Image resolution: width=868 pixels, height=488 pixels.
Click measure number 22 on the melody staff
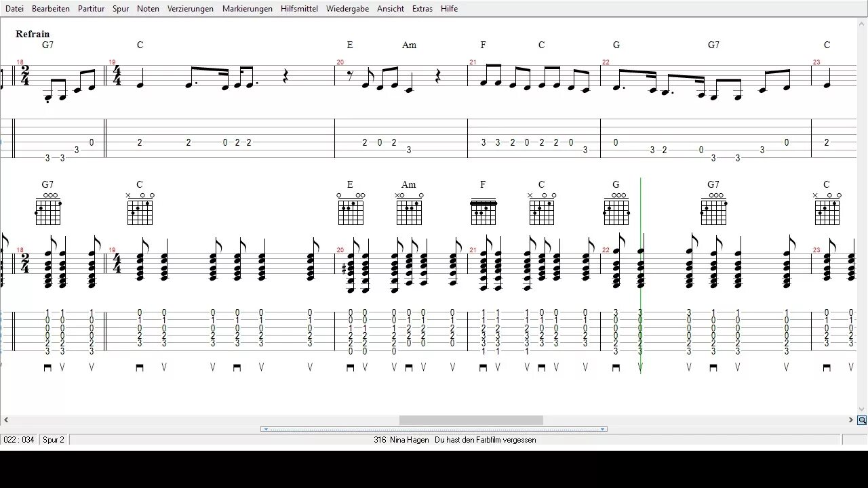point(606,62)
